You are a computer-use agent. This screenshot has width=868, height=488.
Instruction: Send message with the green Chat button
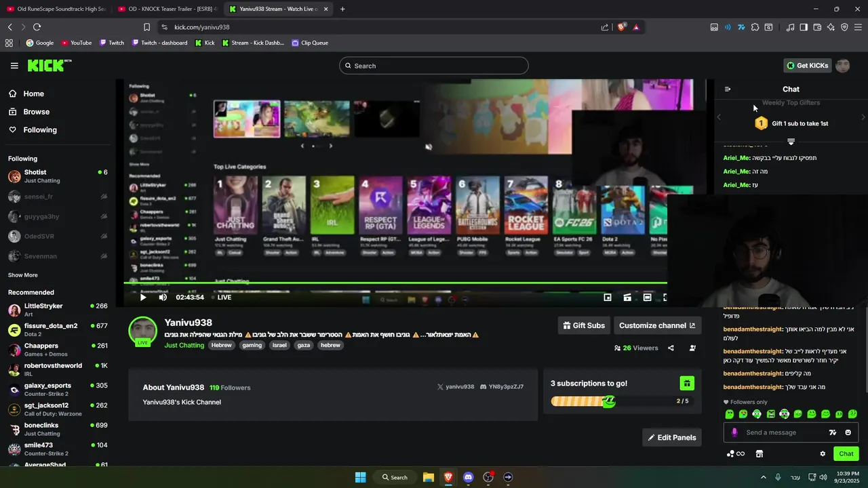tap(846, 454)
